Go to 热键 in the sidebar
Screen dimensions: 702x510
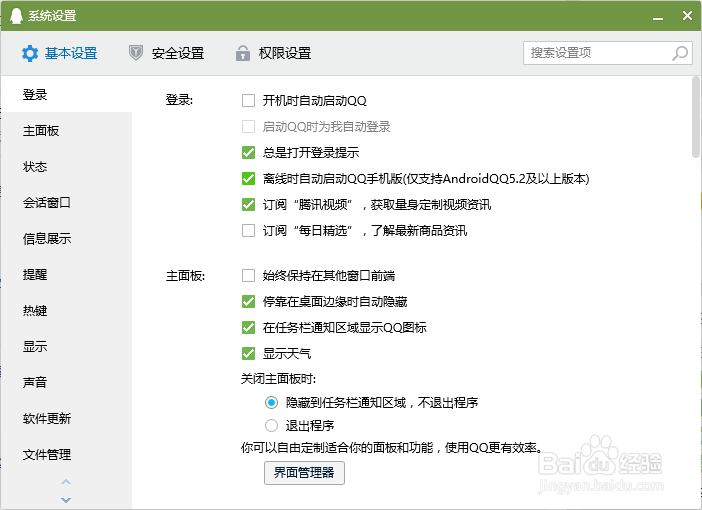click(x=66, y=310)
